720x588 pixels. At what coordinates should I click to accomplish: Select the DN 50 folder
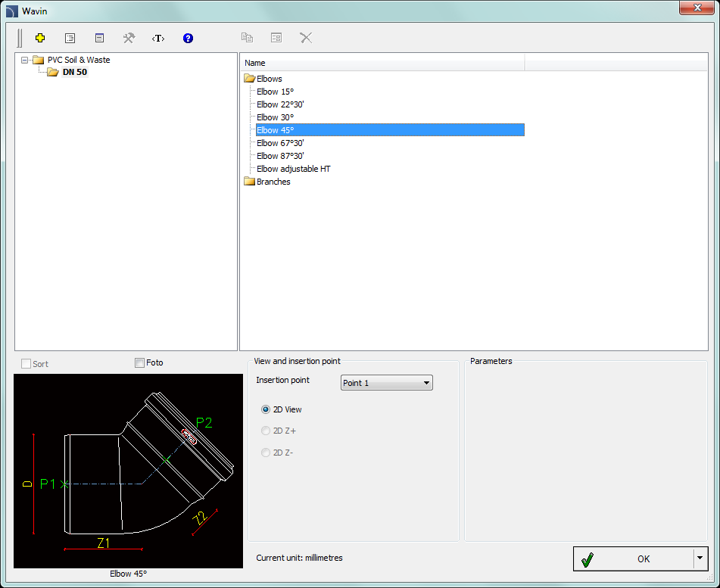74,73
